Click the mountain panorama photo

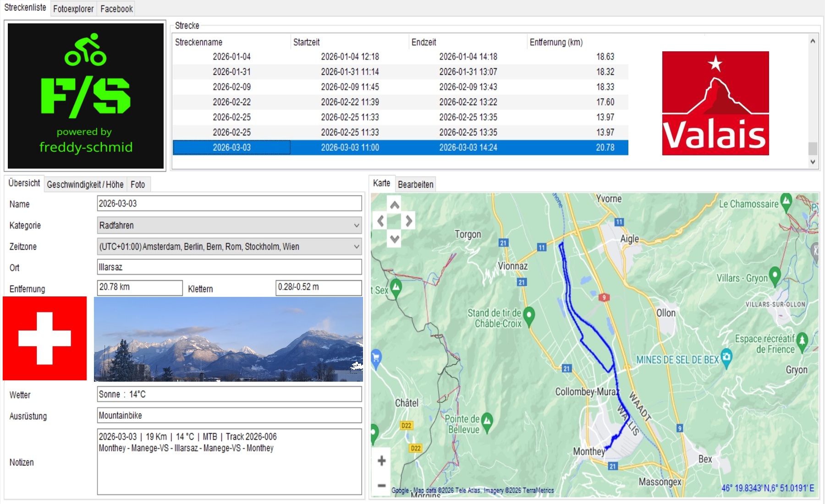click(228, 339)
